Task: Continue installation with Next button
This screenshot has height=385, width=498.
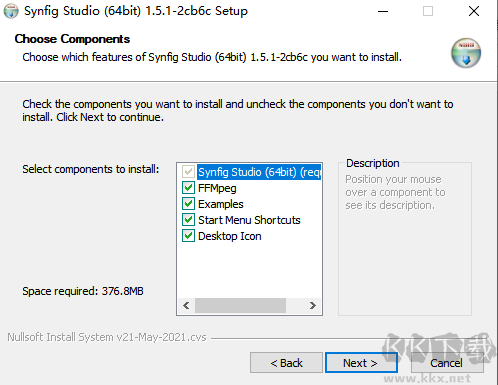Action: (361, 363)
